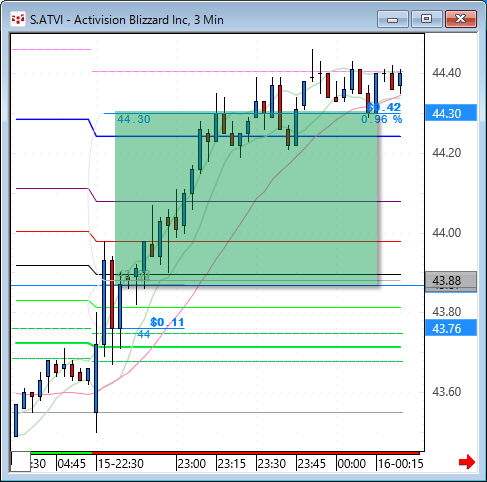This screenshot has width=487, height=482.
Task: Select the 43.88 price marker on scale
Action: (451, 281)
